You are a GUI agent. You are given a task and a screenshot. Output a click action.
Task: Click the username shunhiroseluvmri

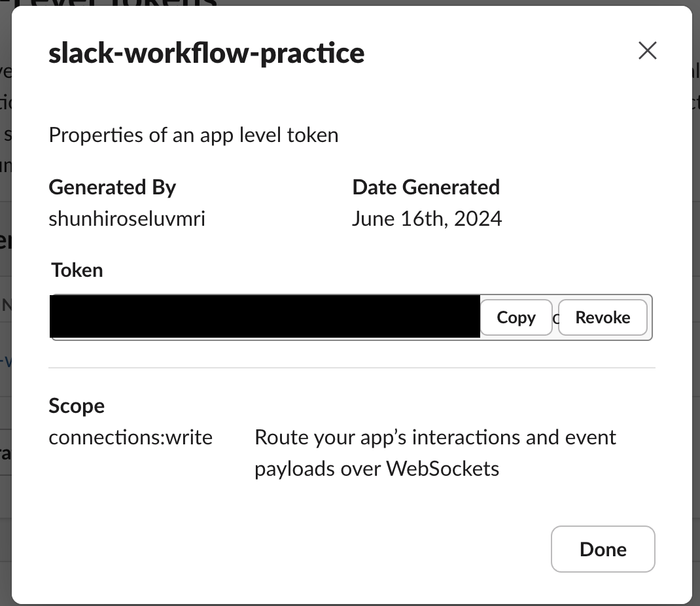[126, 218]
